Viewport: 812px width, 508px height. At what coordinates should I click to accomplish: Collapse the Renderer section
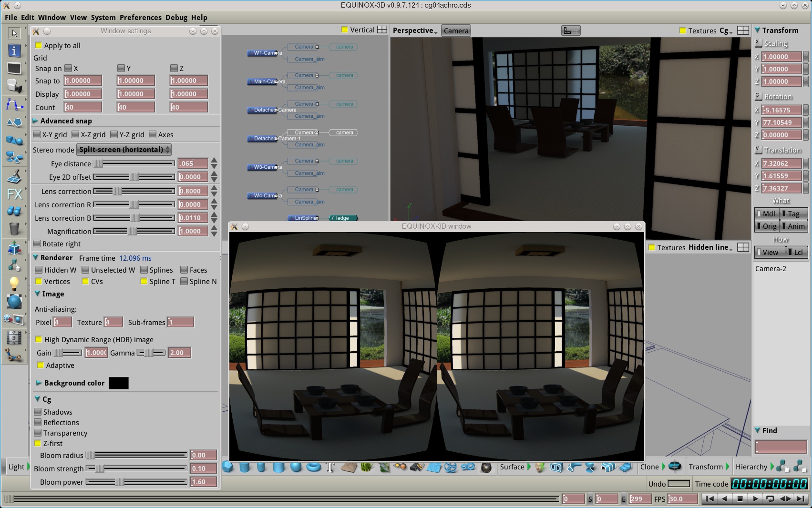click(x=36, y=257)
